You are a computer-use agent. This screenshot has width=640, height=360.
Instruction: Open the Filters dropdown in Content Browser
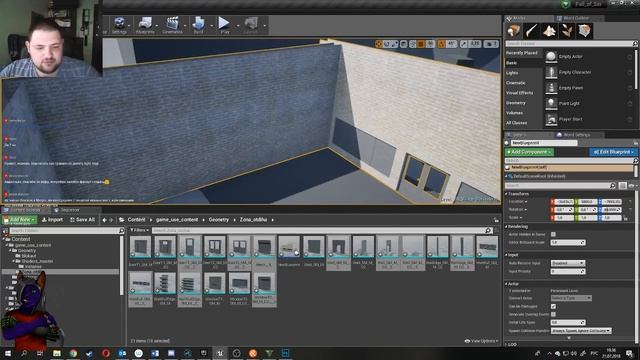click(x=139, y=231)
